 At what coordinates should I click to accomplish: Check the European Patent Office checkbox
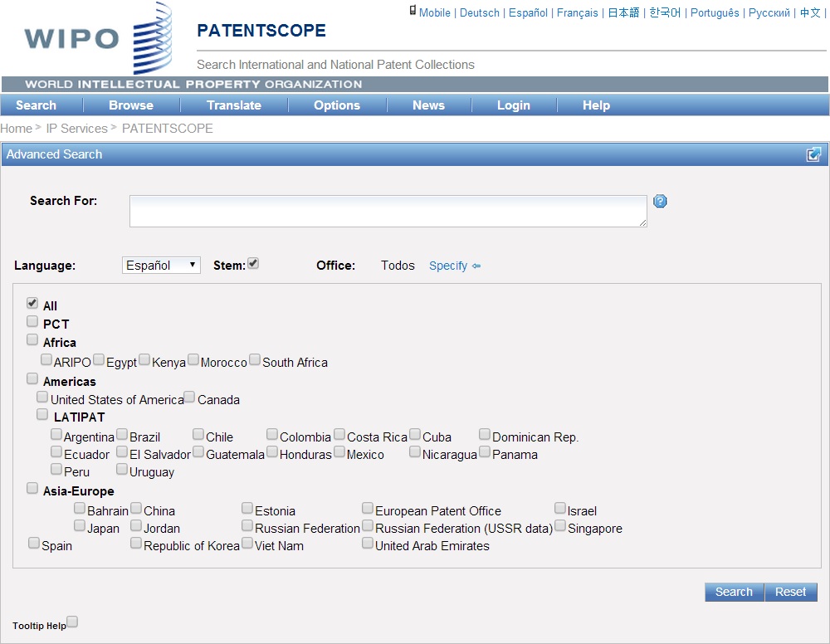pos(368,508)
